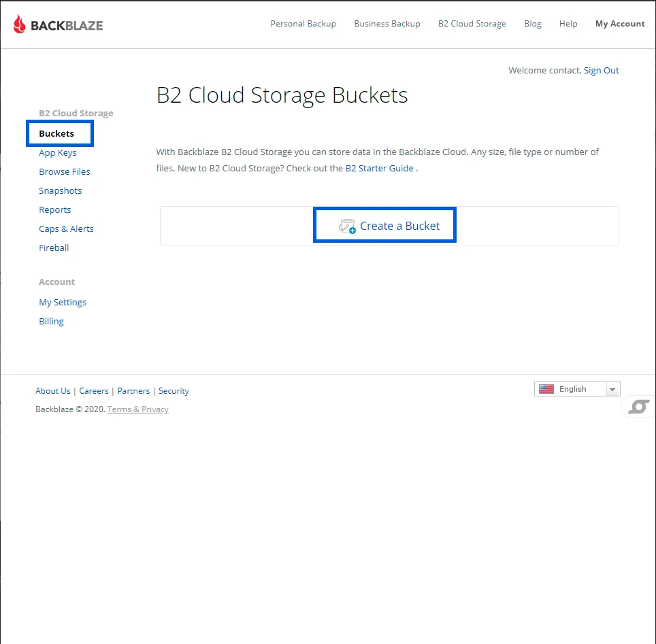This screenshot has width=656, height=644.
Task: Go to Billing under Account
Action: click(52, 322)
